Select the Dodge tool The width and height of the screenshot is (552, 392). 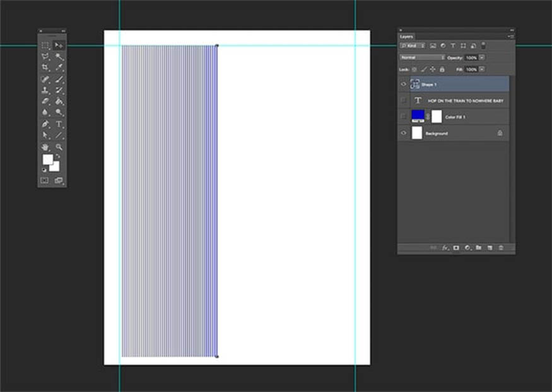59,113
